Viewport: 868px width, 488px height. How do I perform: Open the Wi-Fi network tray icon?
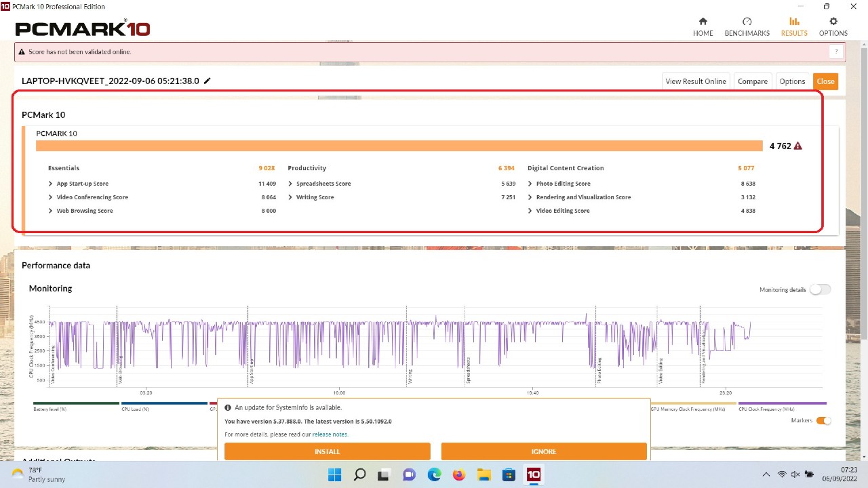pos(782,474)
